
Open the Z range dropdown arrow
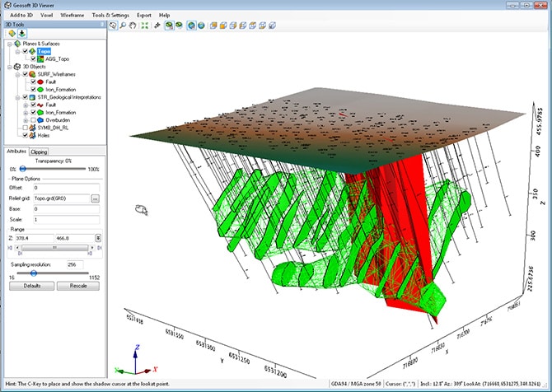point(98,238)
